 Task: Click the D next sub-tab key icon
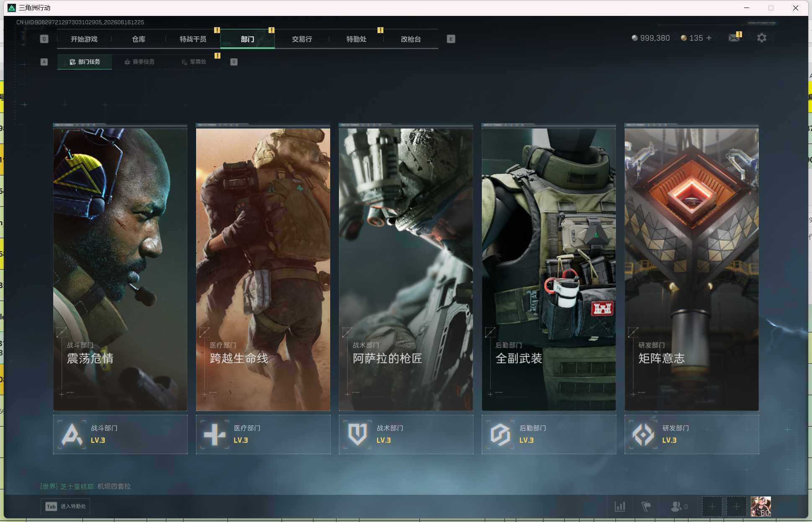point(234,62)
